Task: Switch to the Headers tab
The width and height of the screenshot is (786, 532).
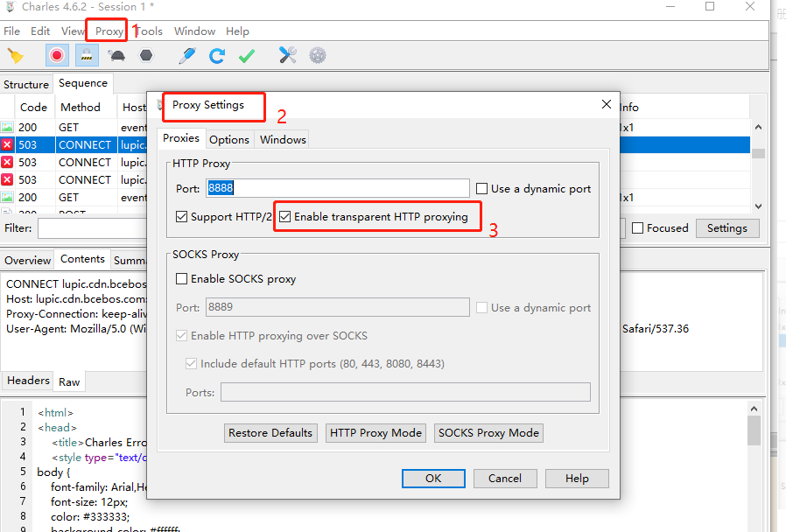Action: [x=28, y=381]
